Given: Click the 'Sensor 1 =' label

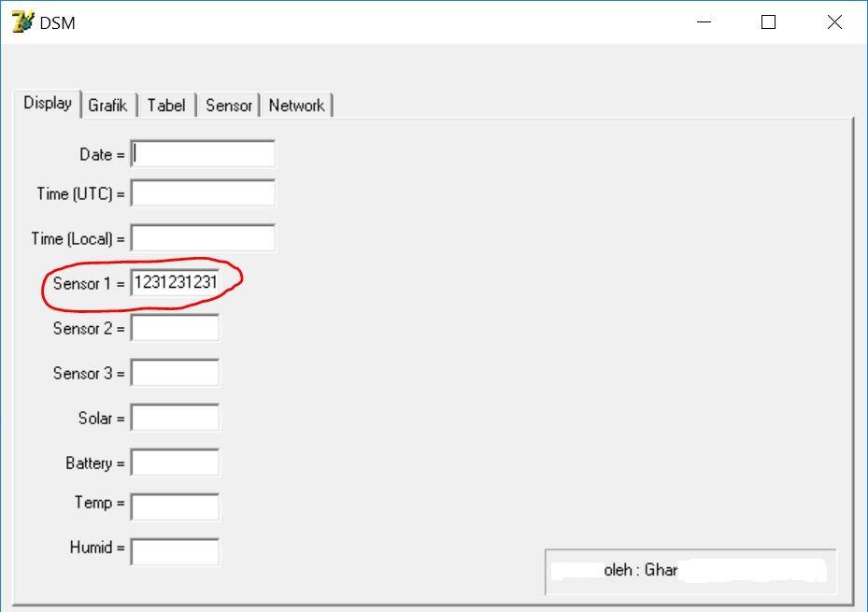Looking at the screenshot, I should (89, 283).
